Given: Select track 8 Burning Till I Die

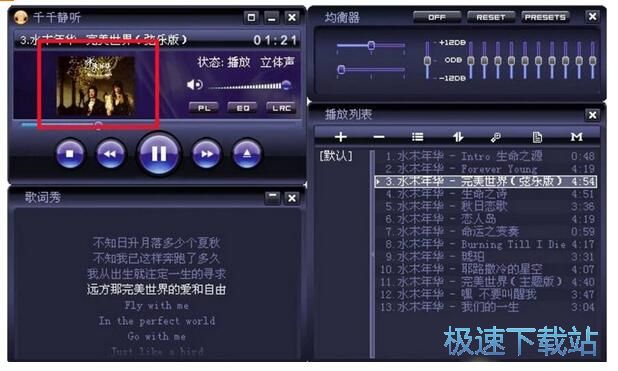Looking at the screenshot, I should coord(485,244).
